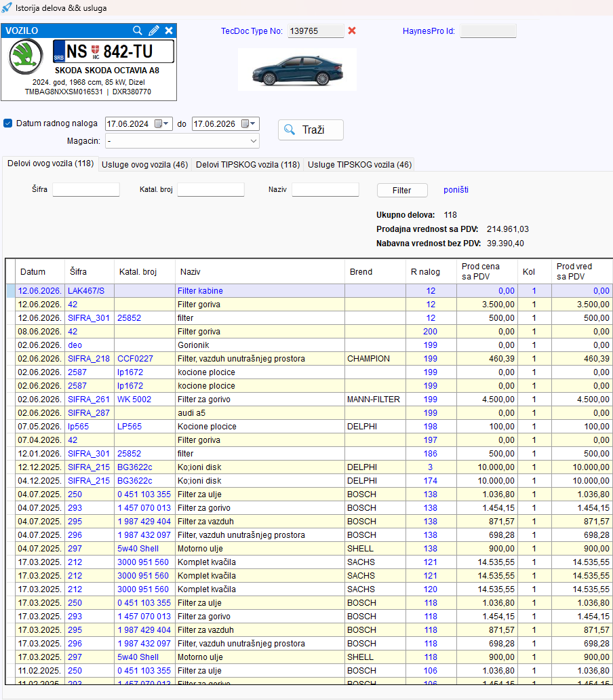This screenshot has height=700, width=613.
Task: Select the Usluge TIPSKOG vozila tab
Action: (359, 165)
